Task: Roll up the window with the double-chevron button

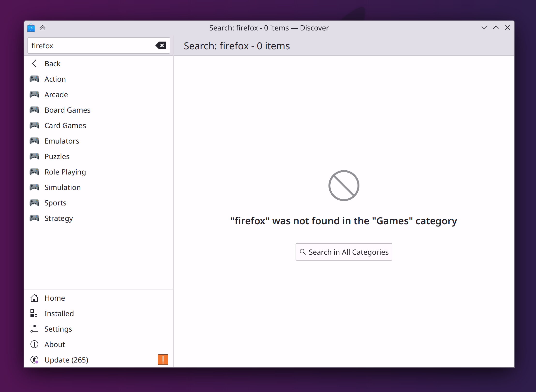Action: (43, 28)
